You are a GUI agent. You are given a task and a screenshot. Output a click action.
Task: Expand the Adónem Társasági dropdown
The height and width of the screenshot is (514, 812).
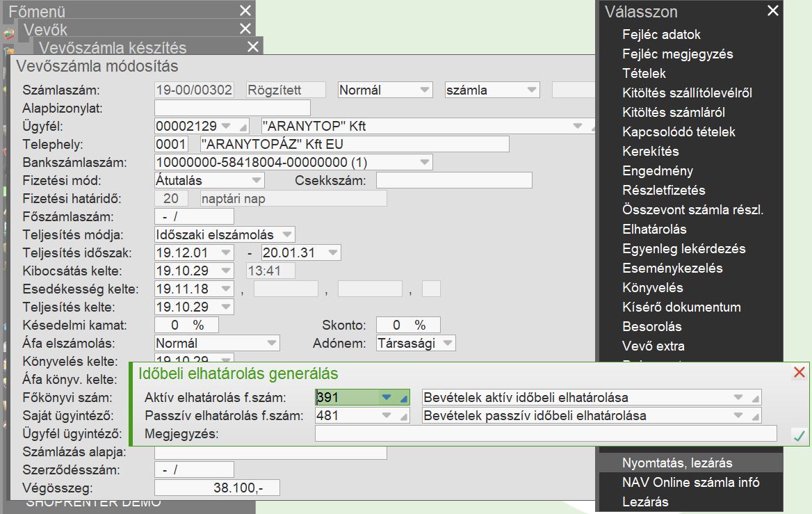coord(448,343)
